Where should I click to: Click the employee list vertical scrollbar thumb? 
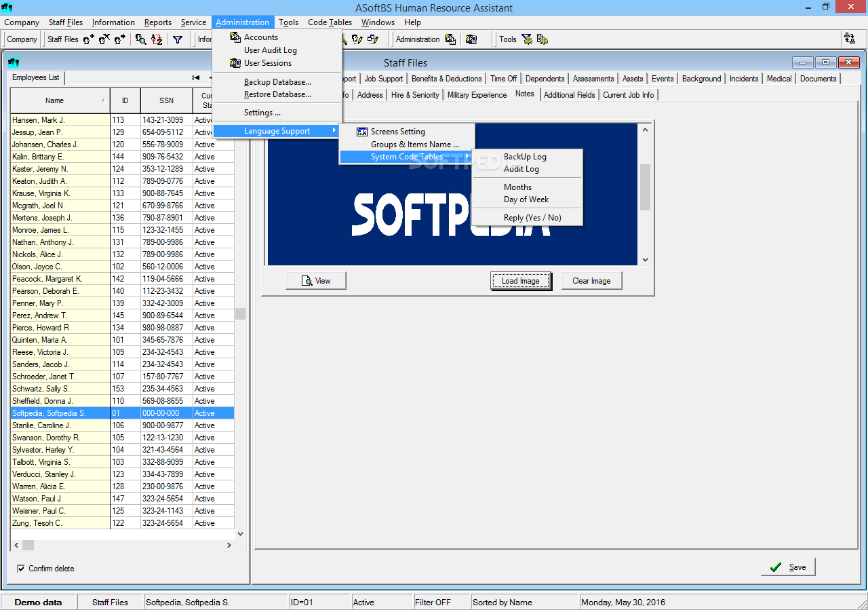tap(240, 314)
